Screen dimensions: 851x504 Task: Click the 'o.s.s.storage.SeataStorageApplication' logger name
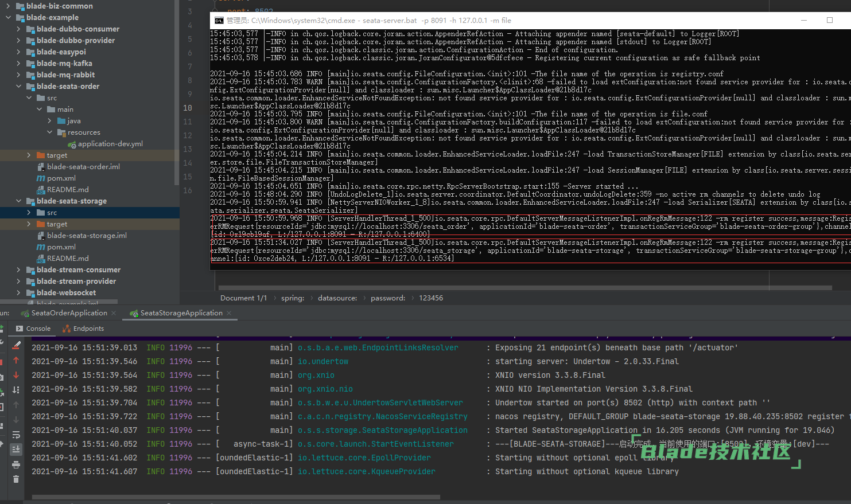383,430
